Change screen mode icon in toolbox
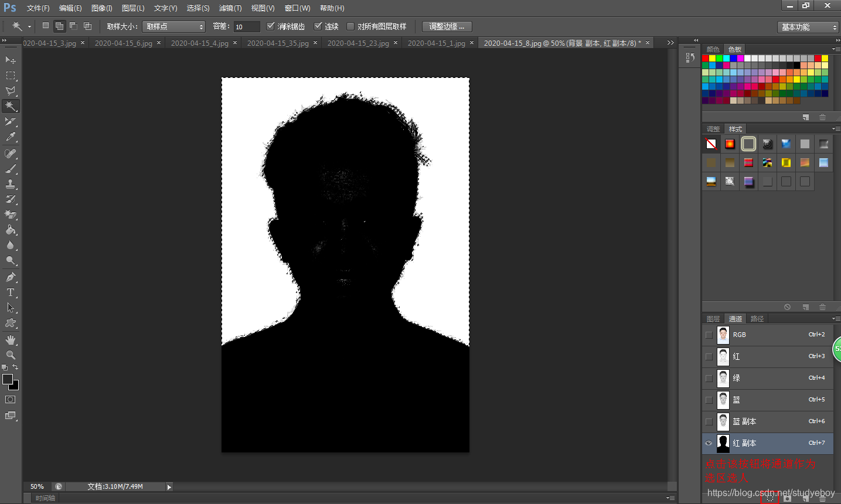The image size is (841, 504). pos(11,416)
